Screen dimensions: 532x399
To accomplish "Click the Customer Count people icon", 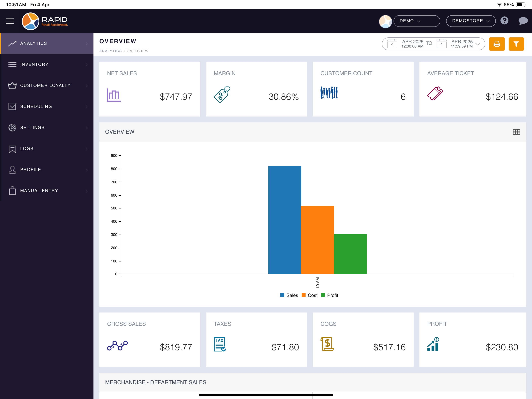I will coord(329,93).
